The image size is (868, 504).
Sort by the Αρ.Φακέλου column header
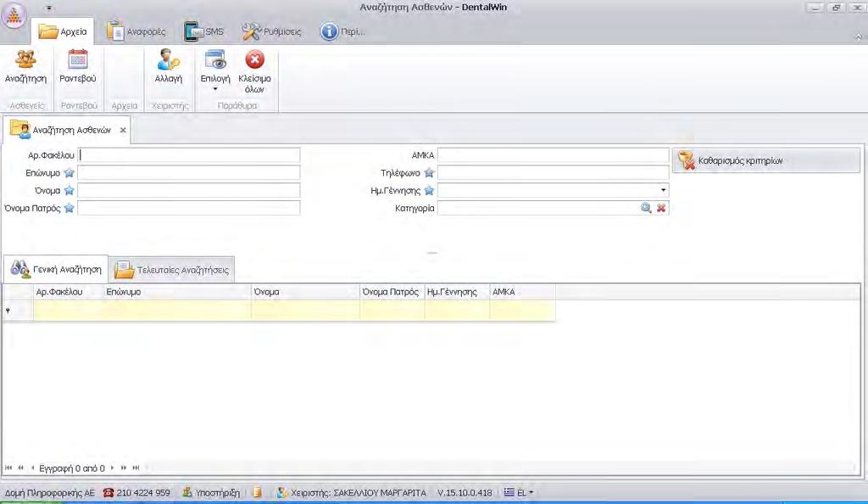click(69, 292)
